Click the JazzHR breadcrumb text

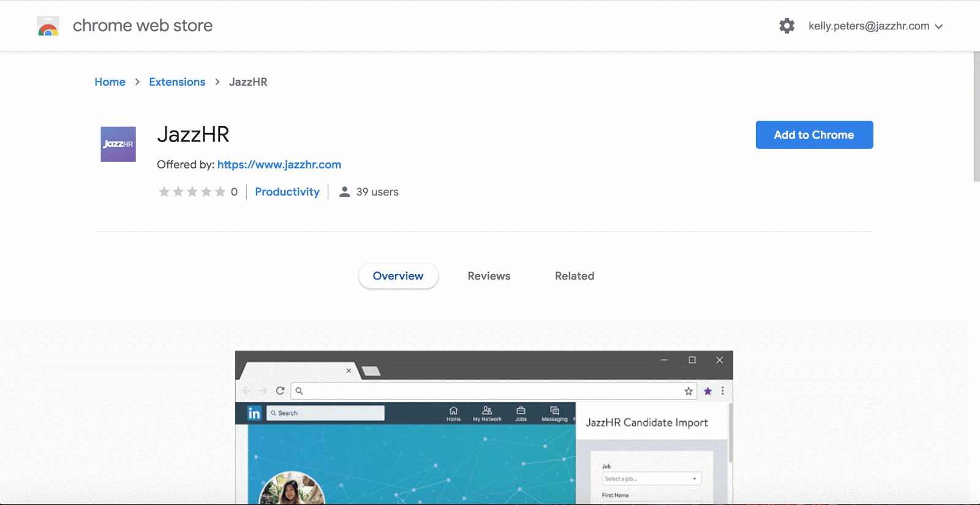pos(248,82)
